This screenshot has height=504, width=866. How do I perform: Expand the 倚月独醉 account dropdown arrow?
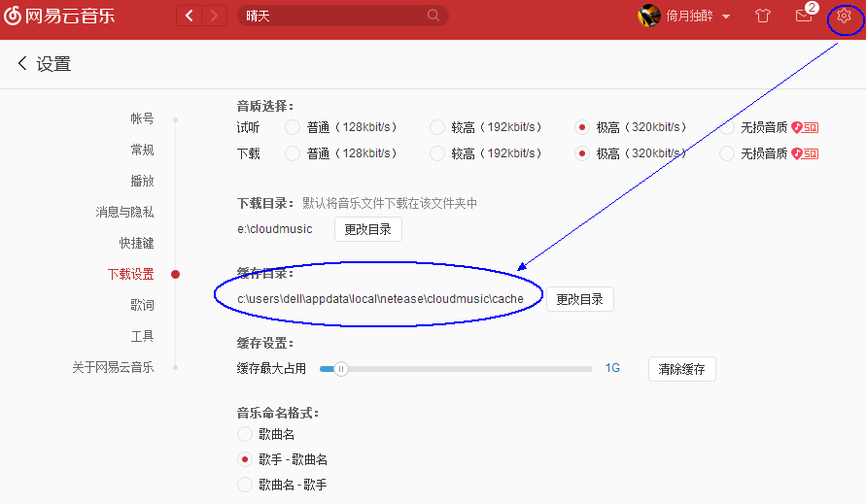pos(726,17)
